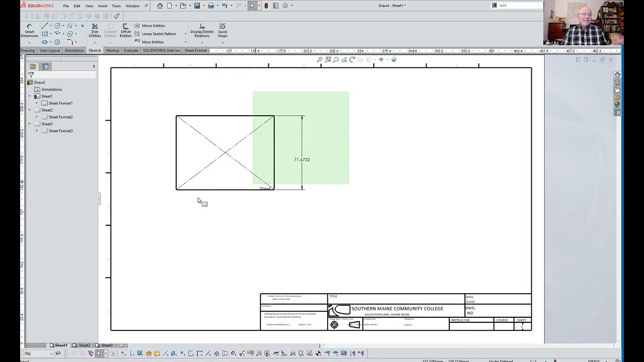The height and width of the screenshot is (362, 644).
Task: Open the Window menu
Action: (132, 6)
